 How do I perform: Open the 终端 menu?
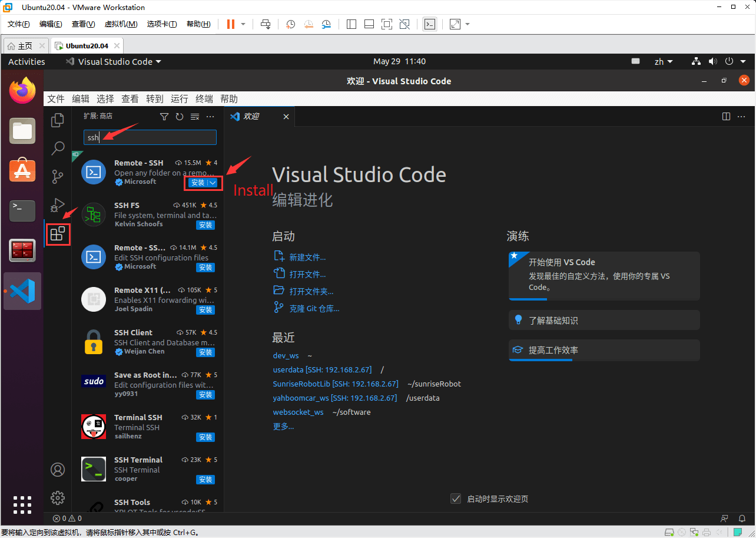[204, 99]
